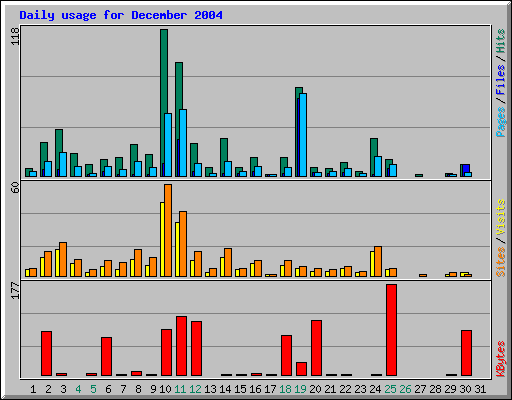Select the orange sites bar for day 3

(x=63, y=259)
